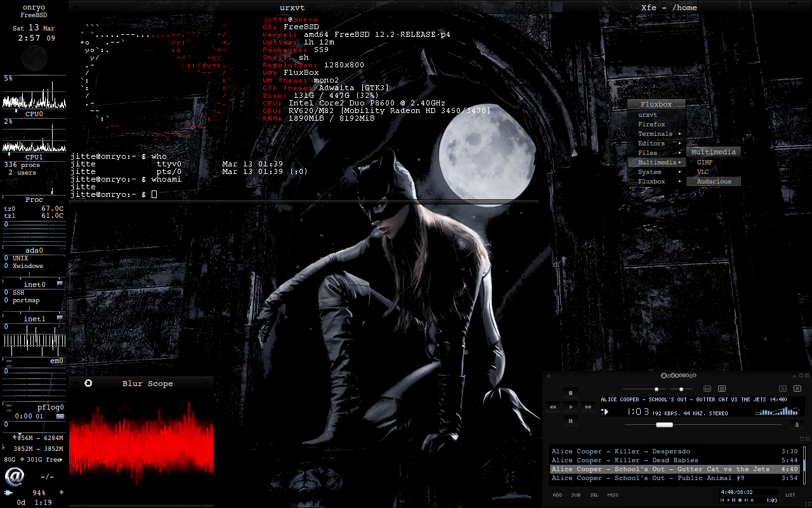Screen dimensions: 812x508
Task: Click the mini play button in playlist footer
Action: click(x=728, y=500)
